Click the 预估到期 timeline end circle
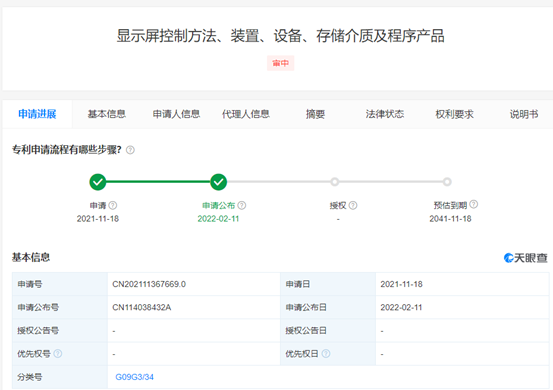The image size is (553, 390). coord(447,182)
